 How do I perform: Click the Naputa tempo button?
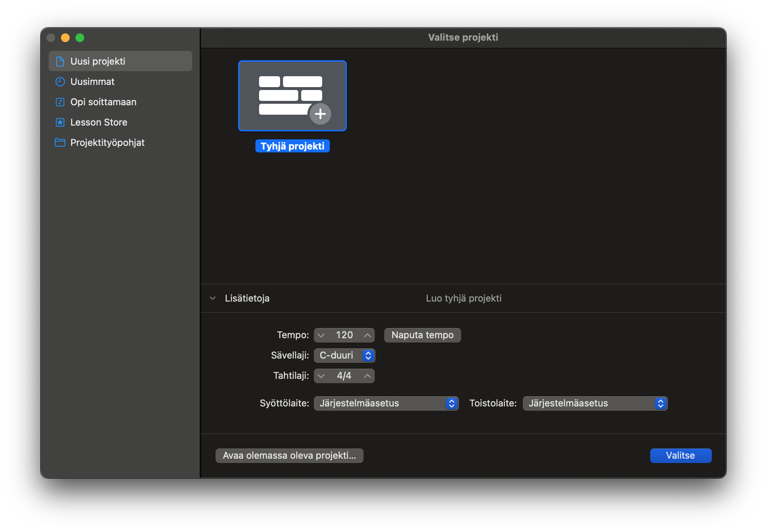pyautogui.click(x=422, y=335)
